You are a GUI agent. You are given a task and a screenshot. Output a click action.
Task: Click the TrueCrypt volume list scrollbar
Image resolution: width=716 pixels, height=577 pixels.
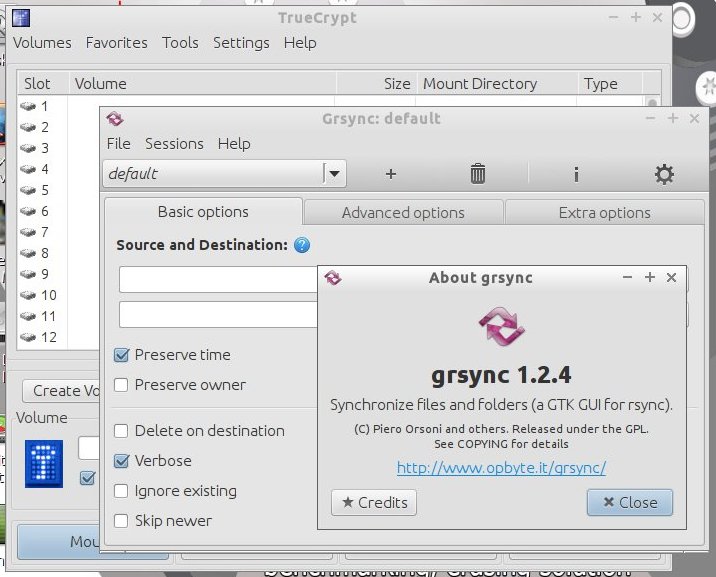pyautogui.click(x=652, y=103)
